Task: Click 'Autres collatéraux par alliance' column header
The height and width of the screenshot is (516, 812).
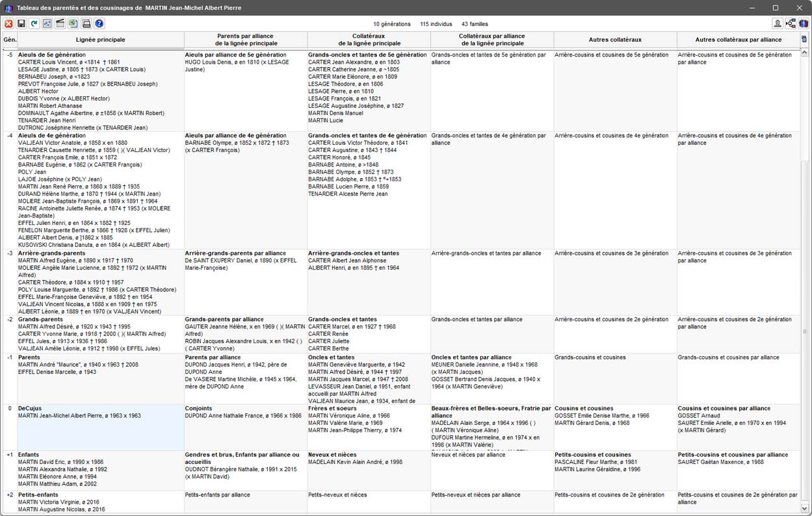Action: 739,40
